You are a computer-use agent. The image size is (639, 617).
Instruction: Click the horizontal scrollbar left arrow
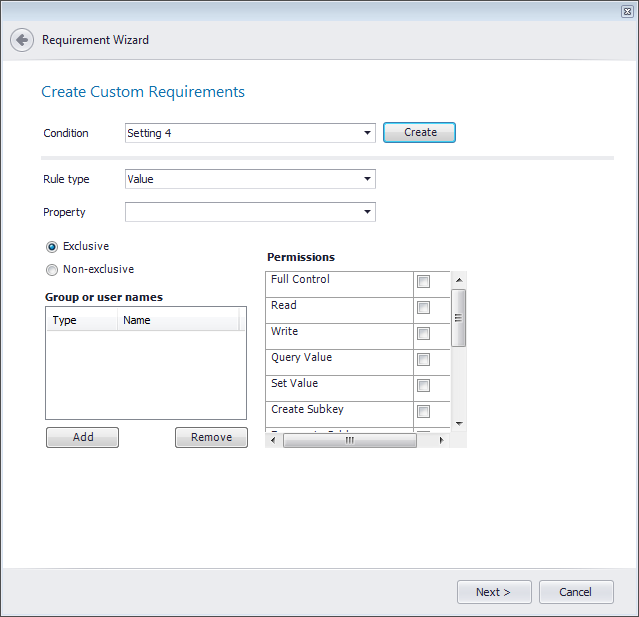click(275, 439)
